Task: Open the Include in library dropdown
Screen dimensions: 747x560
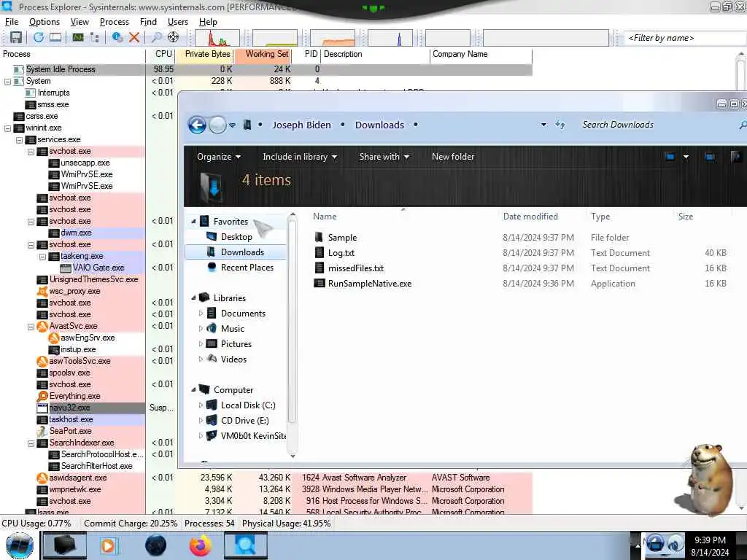Action: pos(300,157)
